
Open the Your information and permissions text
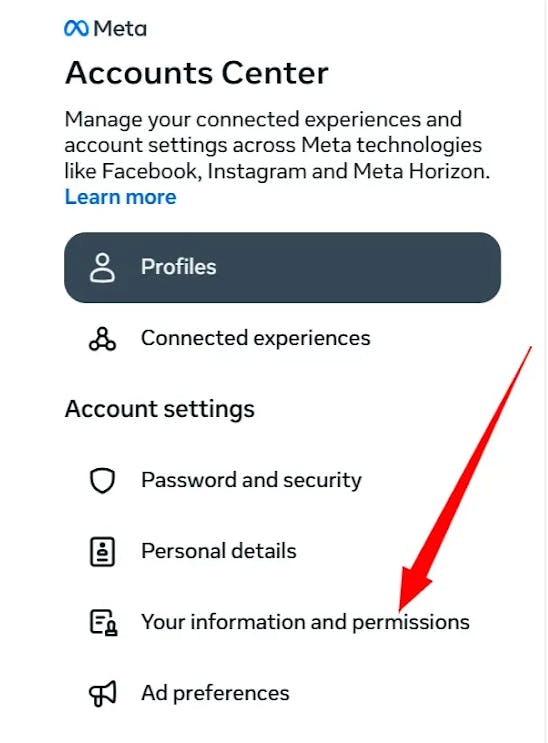[x=305, y=622]
